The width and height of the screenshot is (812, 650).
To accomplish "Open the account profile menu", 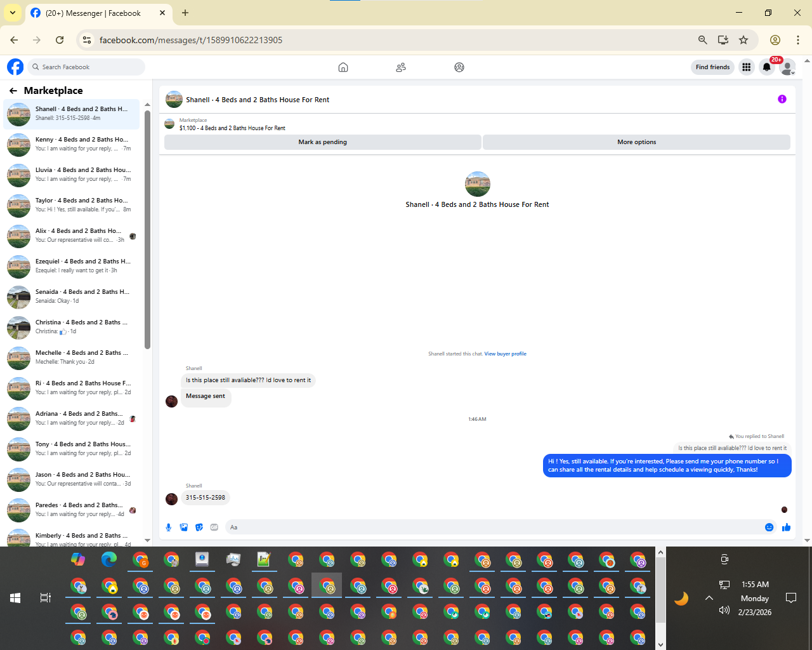I will [x=787, y=67].
